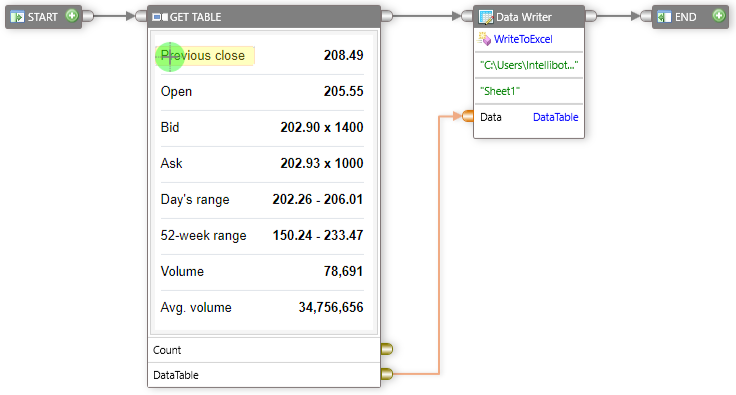This screenshot has height=395, width=736.
Task: Click the GET TABLE header icon
Action: 160,17
